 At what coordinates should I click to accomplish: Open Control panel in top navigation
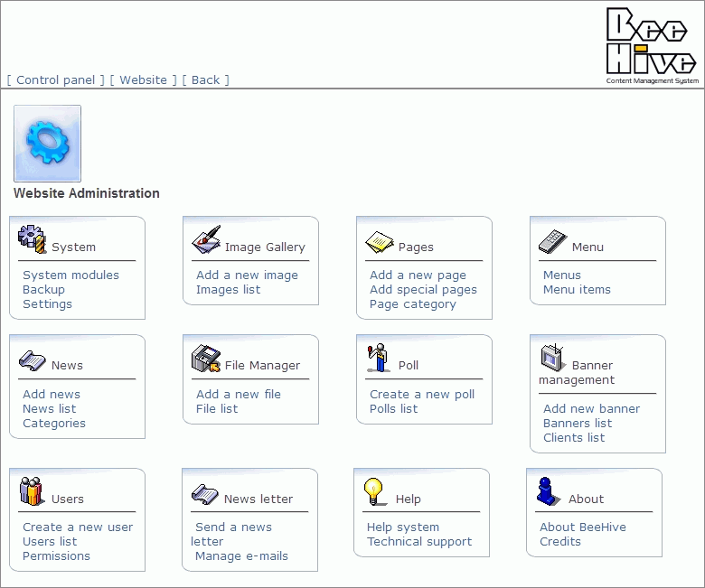55,79
